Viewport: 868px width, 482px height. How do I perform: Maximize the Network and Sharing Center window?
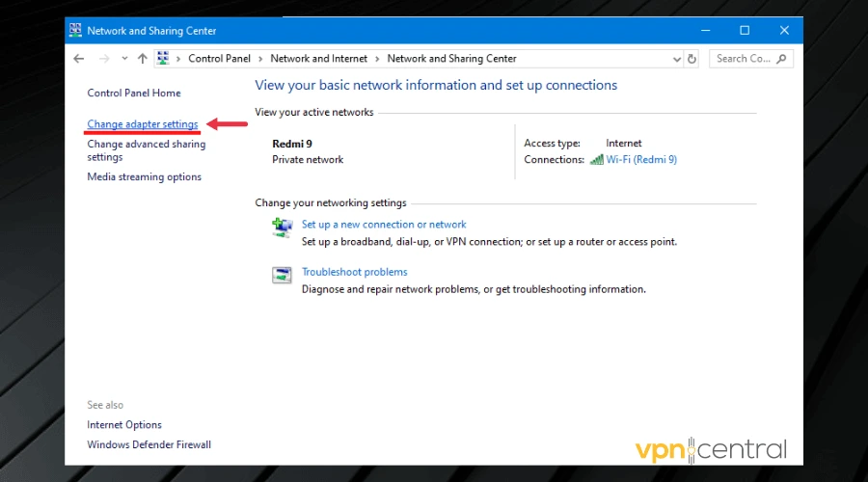coord(745,31)
